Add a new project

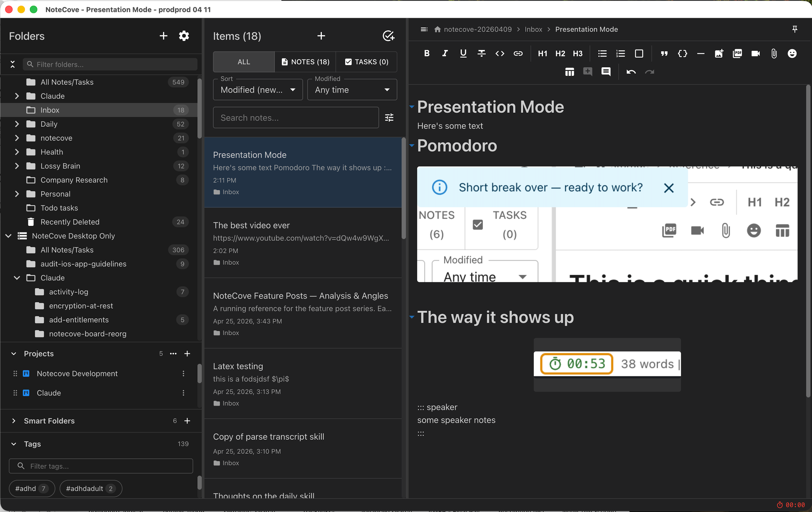click(187, 353)
